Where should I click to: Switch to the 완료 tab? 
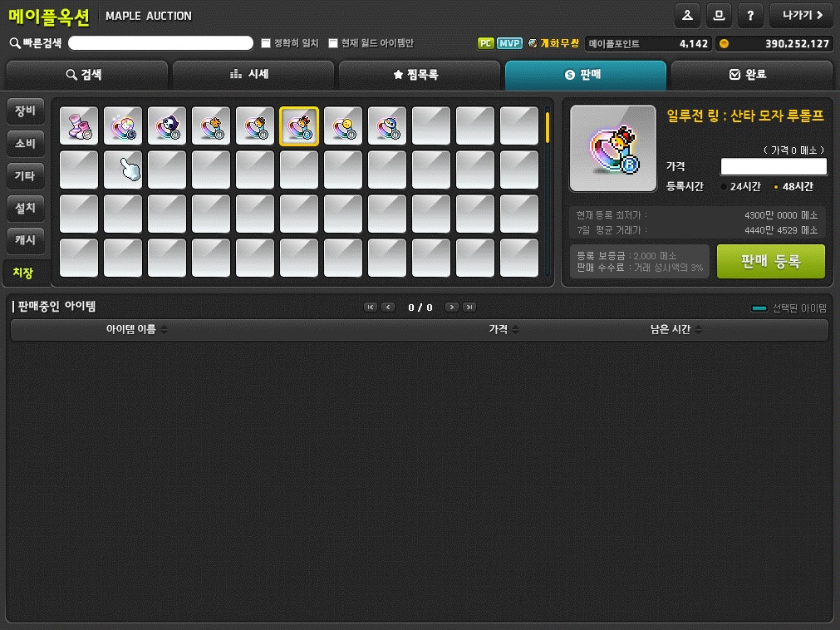point(752,75)
